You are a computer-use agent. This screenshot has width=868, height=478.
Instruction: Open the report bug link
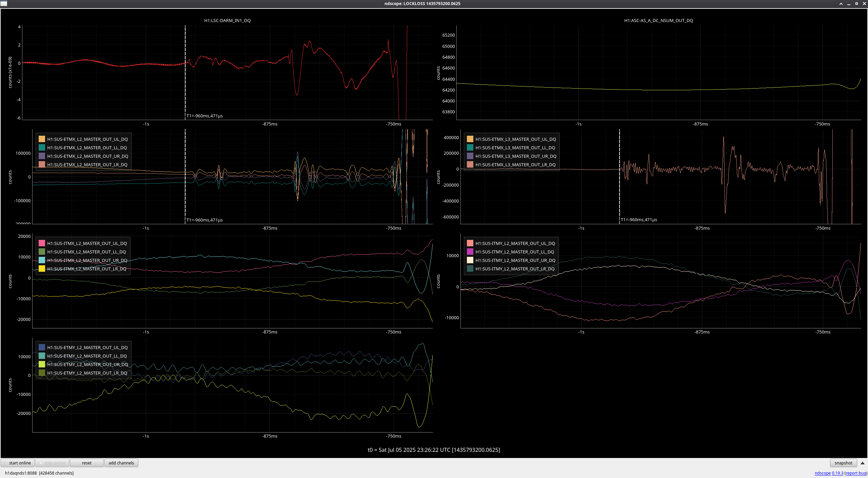coord(856,473)
